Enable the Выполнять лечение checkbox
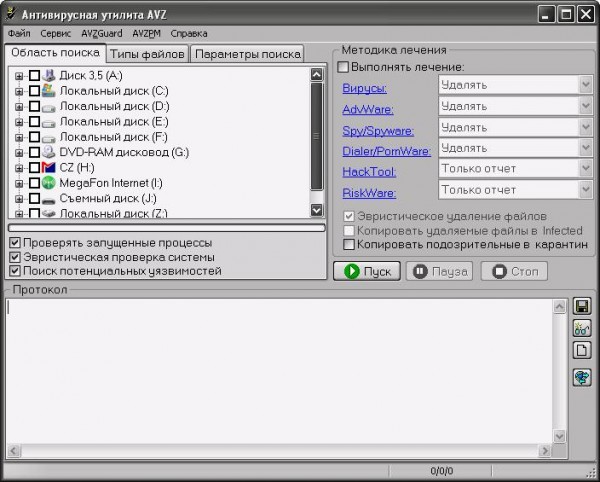This screenshot has width=600, height=482. pyautogui.click(x=343, y=67)
